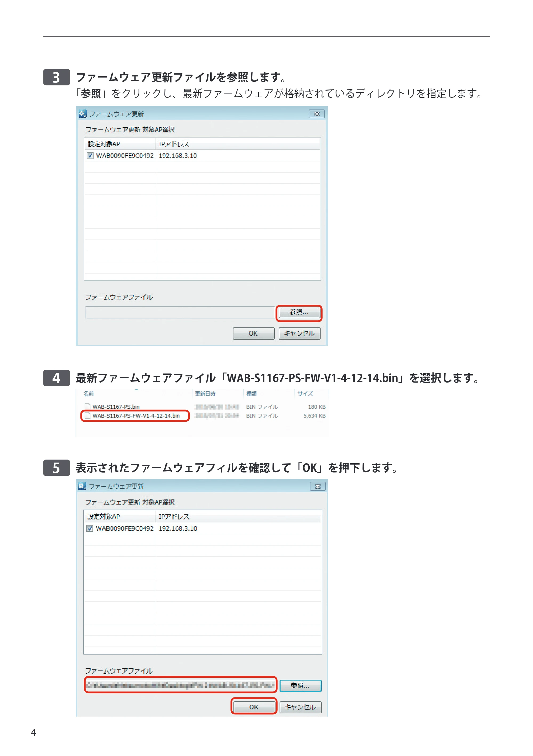533x756 pixels.
Task: Close the step 5 ファームウェア更新 dialog
Action: (318, 486)
